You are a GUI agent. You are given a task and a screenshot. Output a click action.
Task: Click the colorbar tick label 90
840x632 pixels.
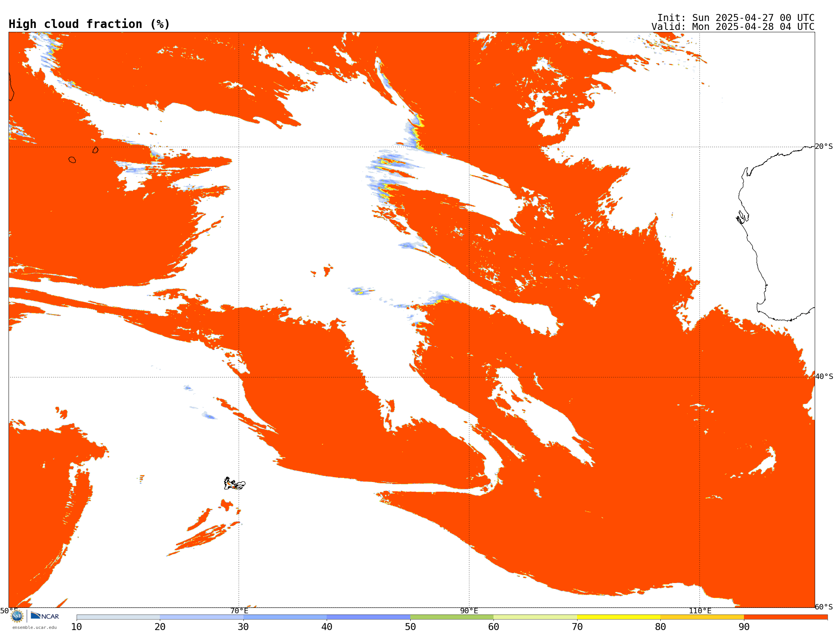pyautogui.click(x=744, y=627)
